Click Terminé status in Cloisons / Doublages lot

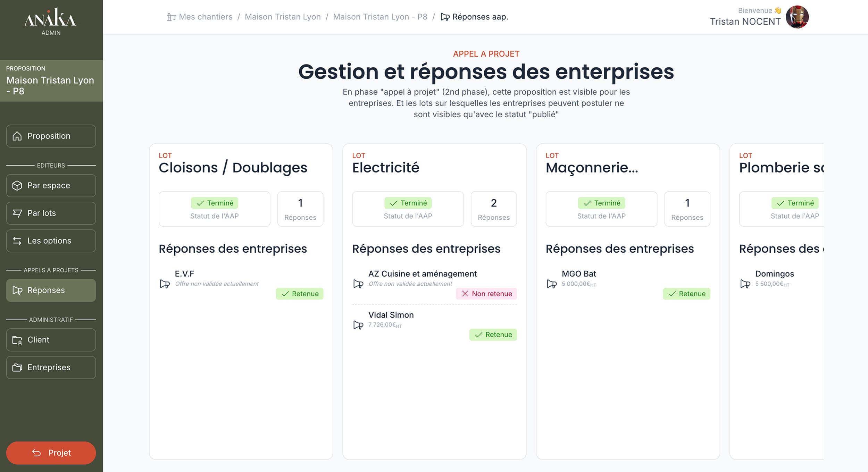tap(215, 203)
